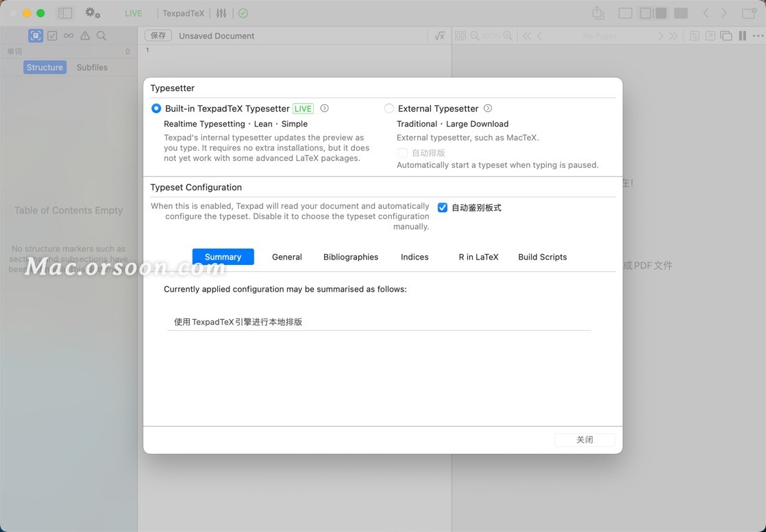Enable the 自动排版 checkbox
766x532 pixels.
coord(403,153)
